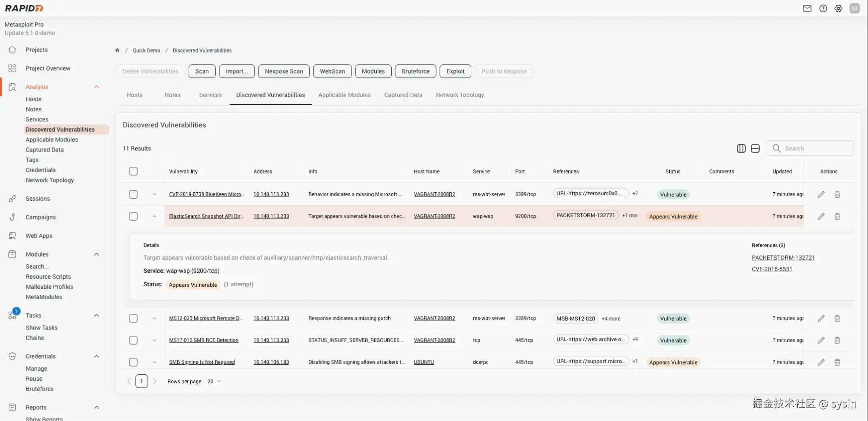Go to page 1 in pagination
This screenshot has width=868, height=421.
142,381
